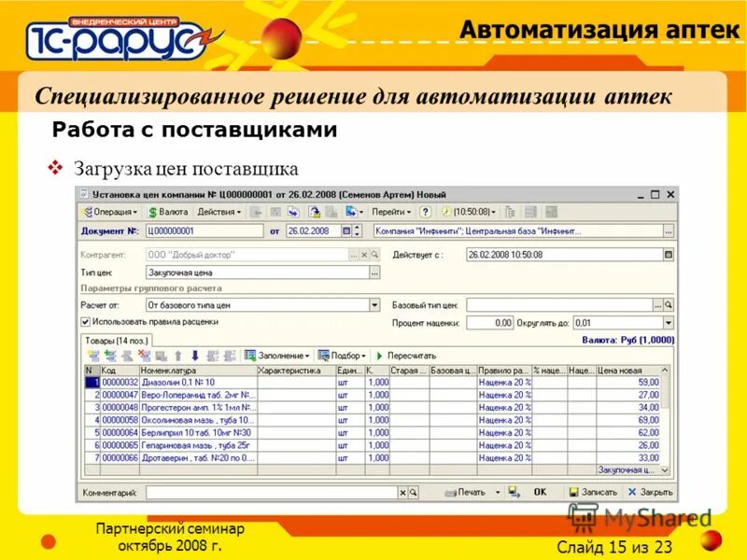This screenshot has width=747, height=560.
Task: Click the move row up arrow icon
Action: pos(178,356)
